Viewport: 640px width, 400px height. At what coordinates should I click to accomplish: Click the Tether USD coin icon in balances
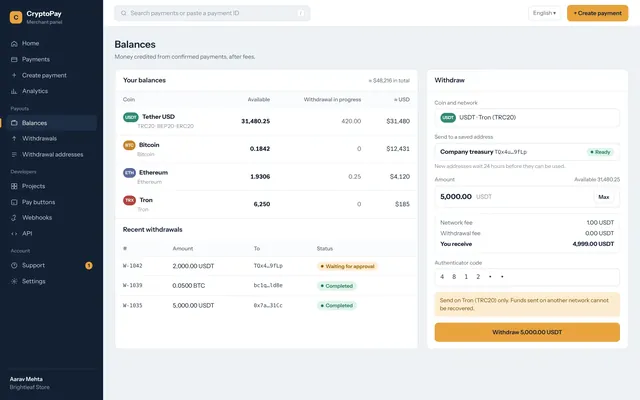(131, 117)
